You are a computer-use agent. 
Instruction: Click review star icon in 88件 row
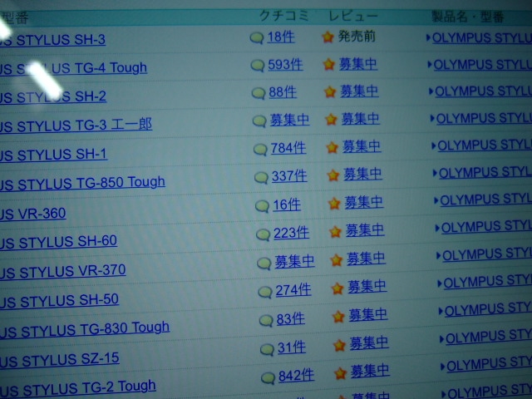tap(330, 91)
